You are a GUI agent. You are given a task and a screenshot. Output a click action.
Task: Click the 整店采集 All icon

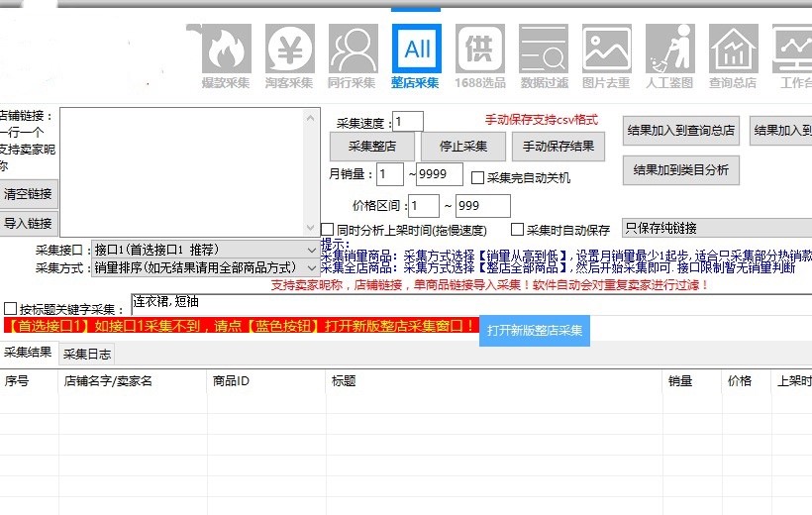pos(416,49)
